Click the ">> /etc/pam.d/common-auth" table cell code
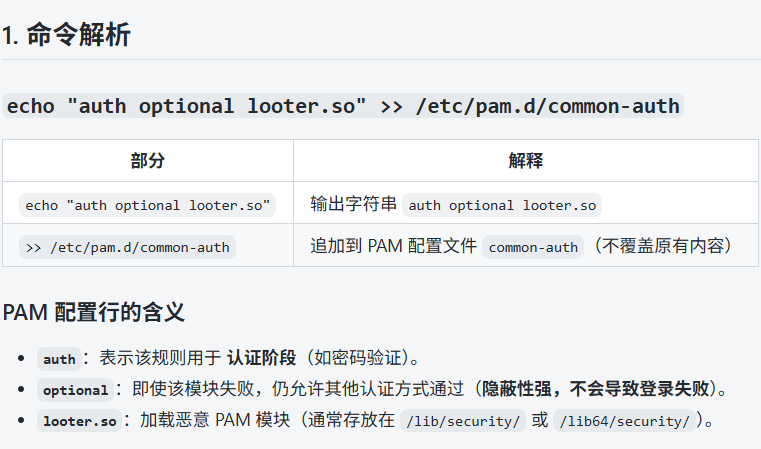The height and width of the screenshot is (449, 761). click(x=127, y=247)
